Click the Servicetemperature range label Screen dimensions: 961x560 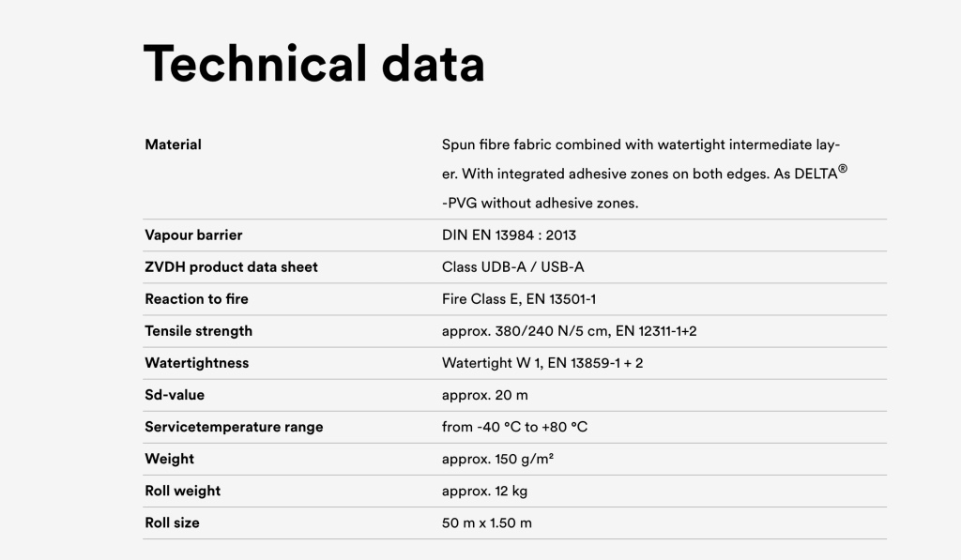[234, 426]
